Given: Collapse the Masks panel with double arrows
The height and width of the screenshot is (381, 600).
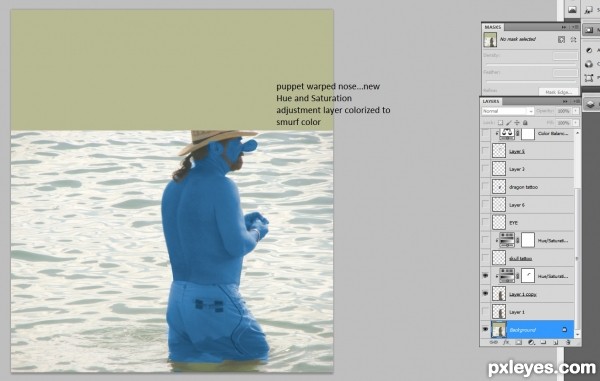Looking at the screenshot, I should (x=564, y=27).
